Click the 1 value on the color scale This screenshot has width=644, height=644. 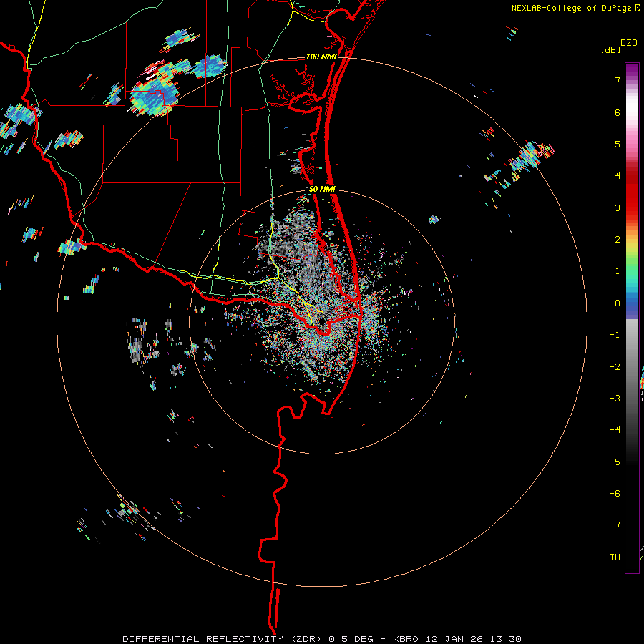(618, 271)
